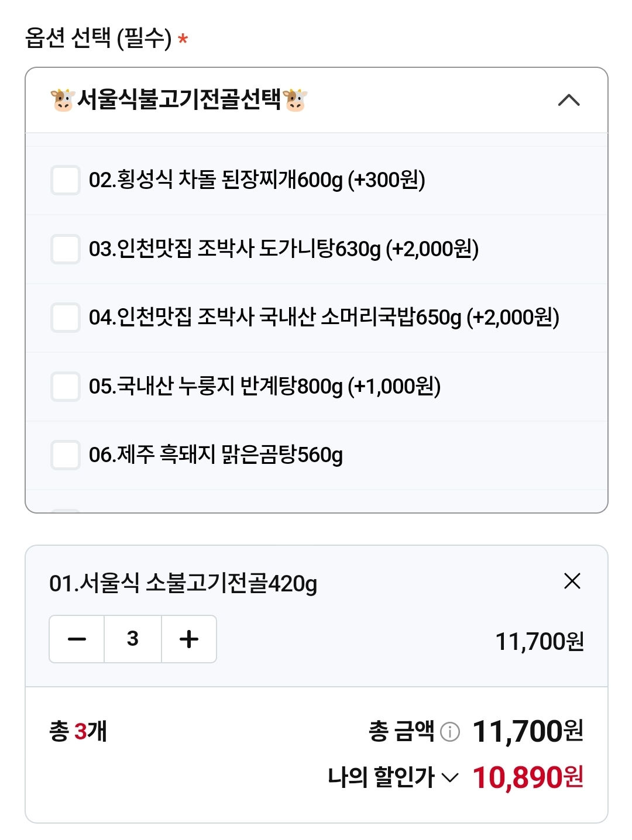Viewport: 632px width, 840px height.
Task: Check option 05 누룽지 반계탕800g
Action: [66, 386]
